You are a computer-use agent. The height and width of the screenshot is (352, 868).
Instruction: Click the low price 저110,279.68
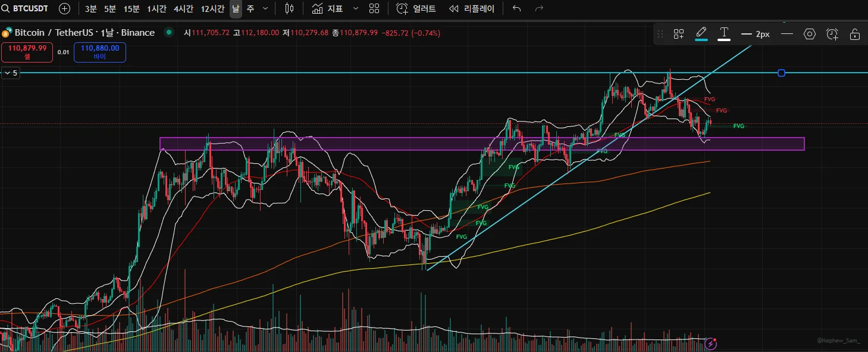point(305,33)
